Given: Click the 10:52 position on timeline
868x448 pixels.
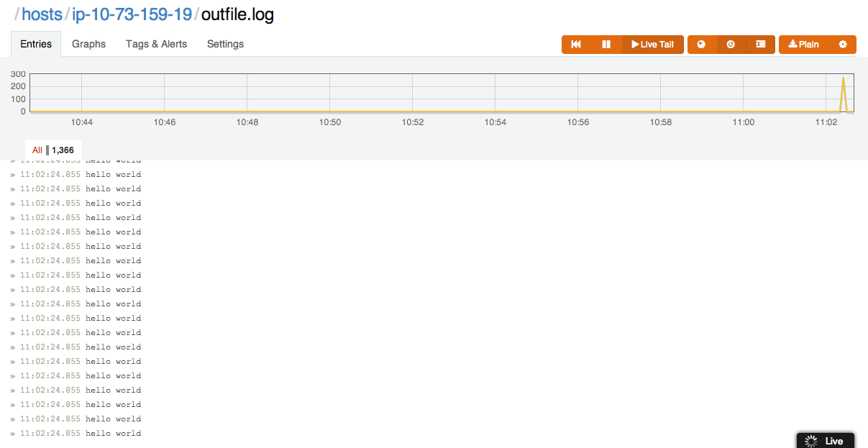Looking at the screenshot, I should 413,93.
